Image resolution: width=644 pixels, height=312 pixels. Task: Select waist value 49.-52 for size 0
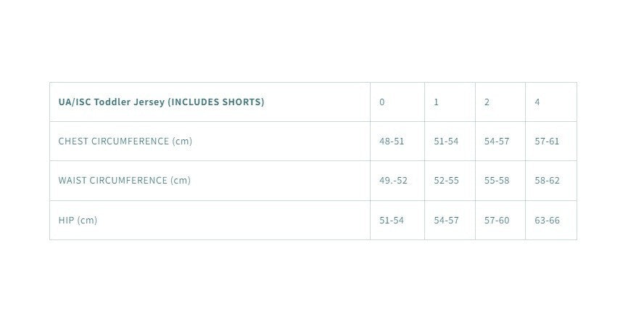coord(393,181)
